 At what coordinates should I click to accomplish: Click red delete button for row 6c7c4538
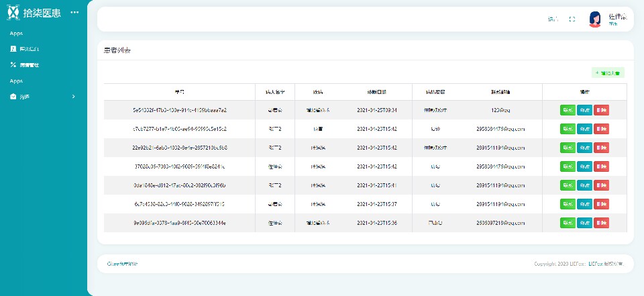601,204
